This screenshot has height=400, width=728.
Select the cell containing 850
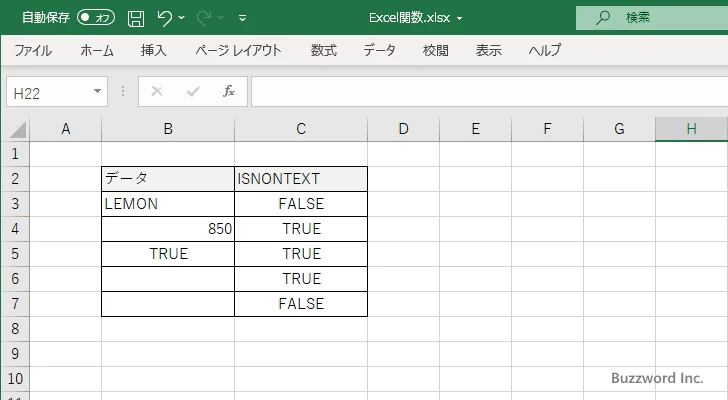168,229
